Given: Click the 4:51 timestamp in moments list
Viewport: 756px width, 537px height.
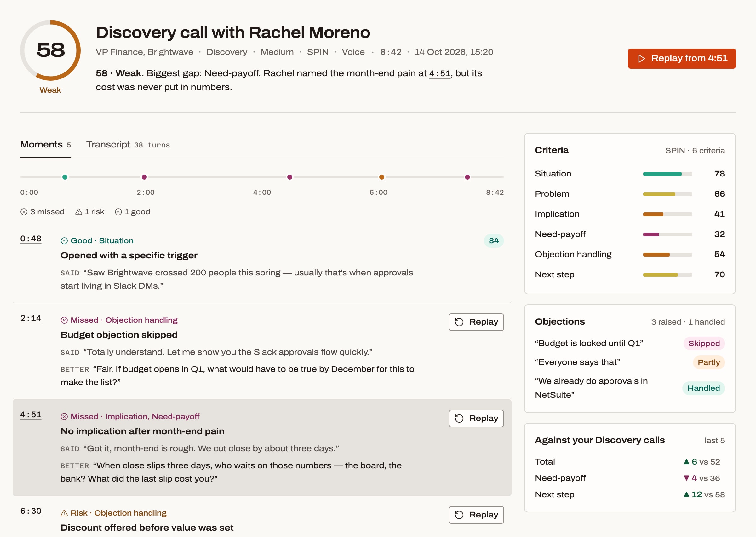Looking at the screenshot, I should 31,415.
